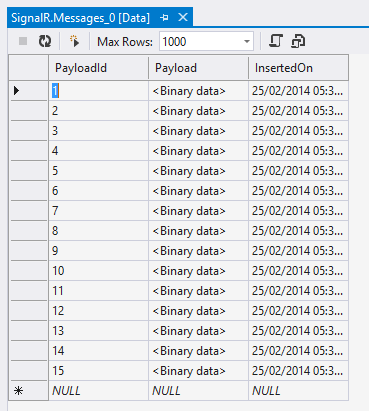Click Binary data cell in row 3
Screen dimensions: 369x411
tap(198, 131)
